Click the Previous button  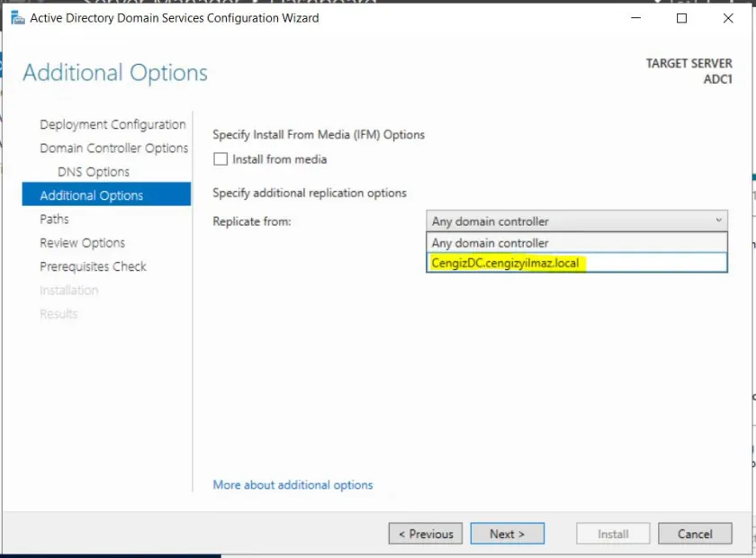click(426, 534)
